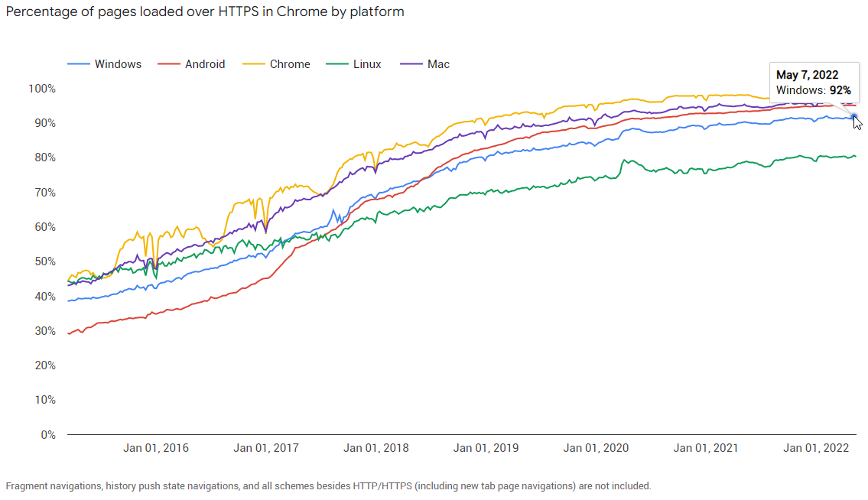Image resolution: width=868 pixels, height=500 pixels.
Task: Click the purple line swatch beside Mac
Action: tap(411, 64)
